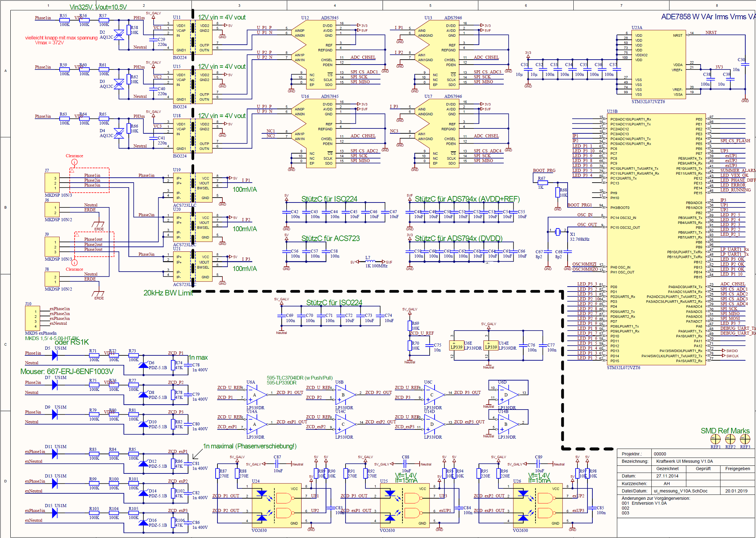Click the 'Mouser: 667-ERJ-6ENF1003V' annotation
This screenshot has height=538, width=756.
point(67,371)
